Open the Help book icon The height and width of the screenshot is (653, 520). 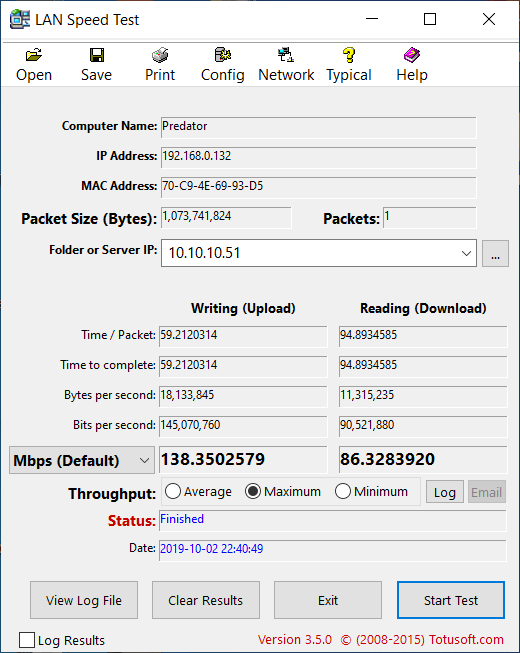pos(412,55)
